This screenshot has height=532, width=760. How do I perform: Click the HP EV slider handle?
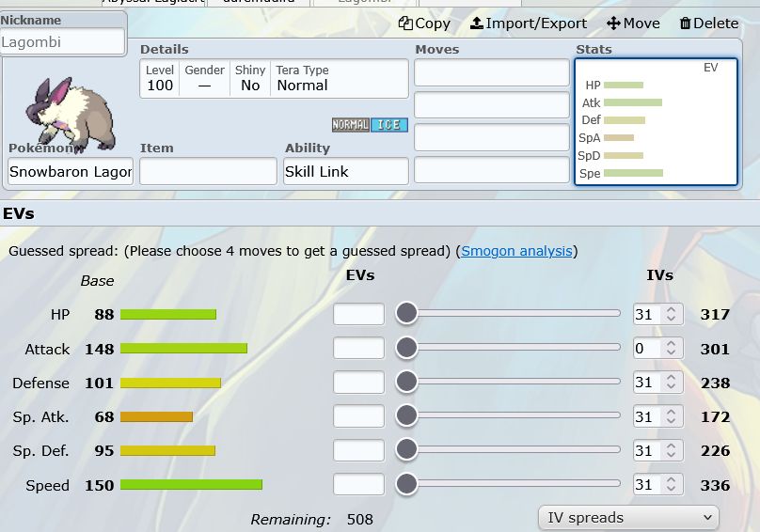click(406, 313)
